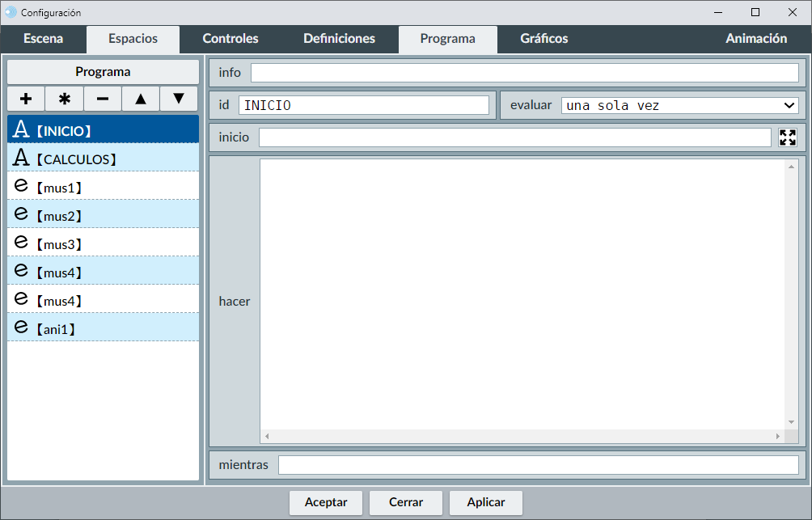
Task: Open the evaluar dropdown
Action: 679,105
